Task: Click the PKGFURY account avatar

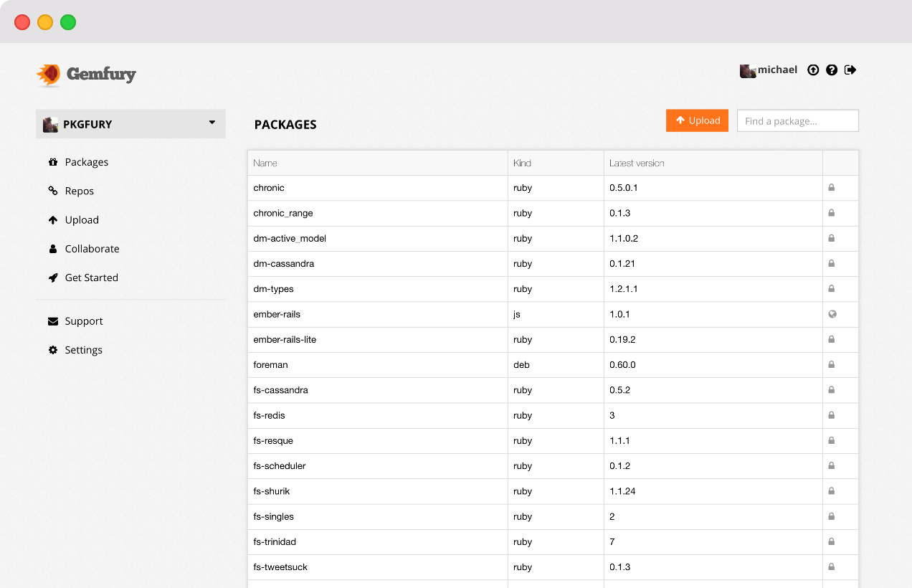Action: tap(50, 125)
